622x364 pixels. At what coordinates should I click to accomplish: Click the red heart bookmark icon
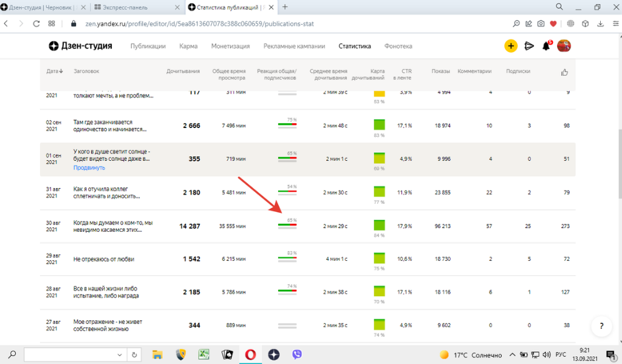[553, 24]
